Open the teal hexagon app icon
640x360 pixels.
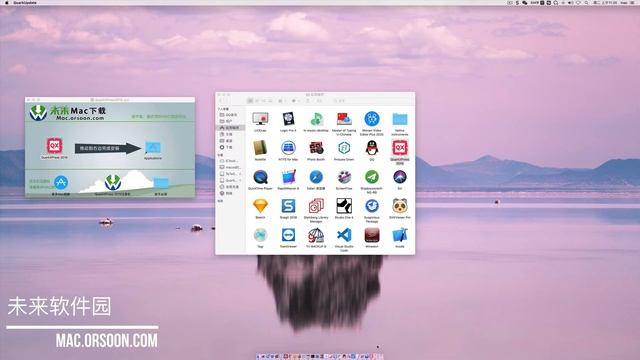pos(344,148)
